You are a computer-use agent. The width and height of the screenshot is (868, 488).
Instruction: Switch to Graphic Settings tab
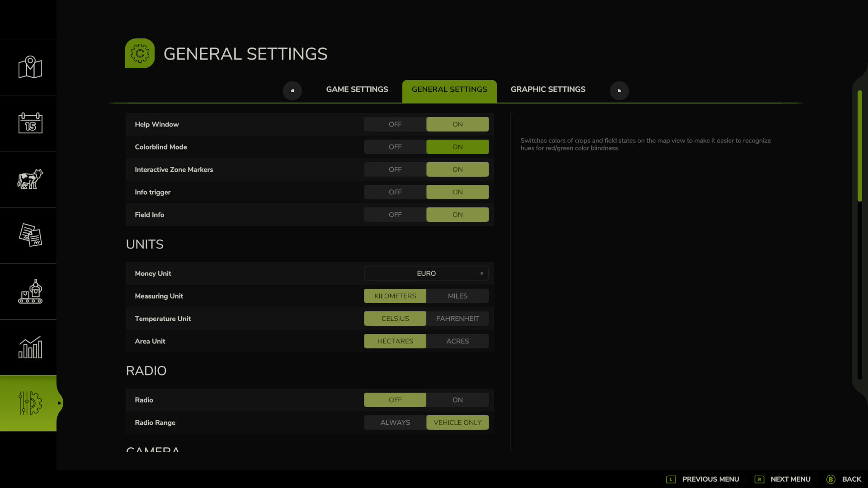point(548,89)
